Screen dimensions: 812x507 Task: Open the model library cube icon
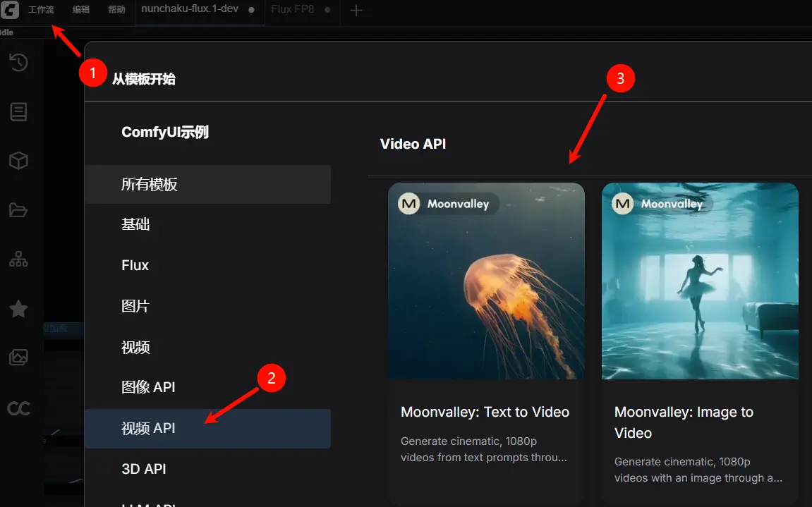pyautogui.click(x=18, y=161)
